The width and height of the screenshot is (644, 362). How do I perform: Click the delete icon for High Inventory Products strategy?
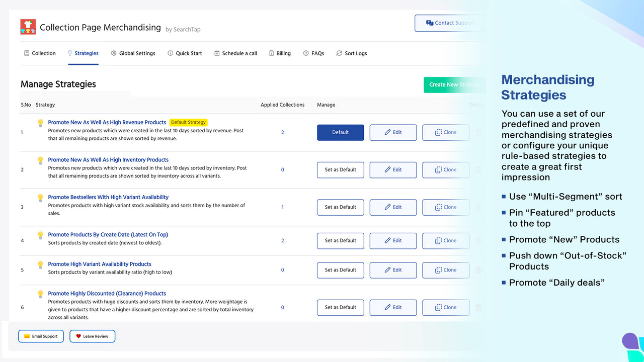click(478, 170)
